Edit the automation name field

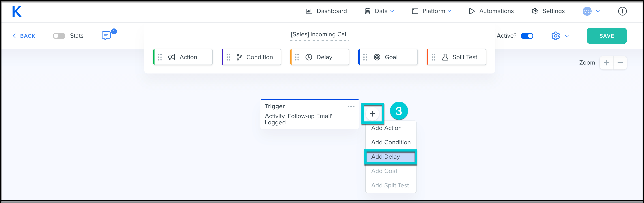(x=319, y=35)
